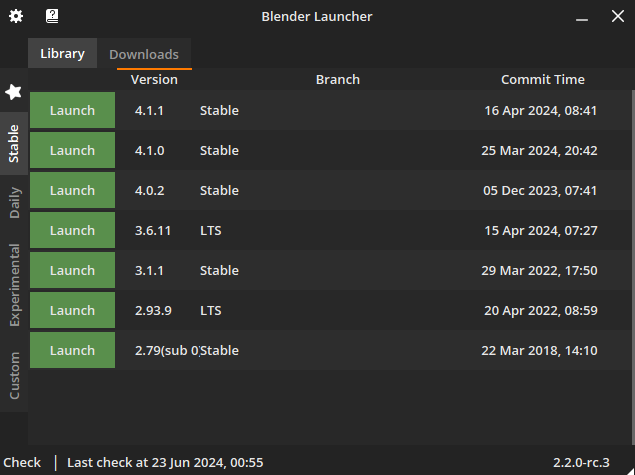Select the Daily side tab
The height and width of the screenshot is (475, 635).
click(14, 202)
